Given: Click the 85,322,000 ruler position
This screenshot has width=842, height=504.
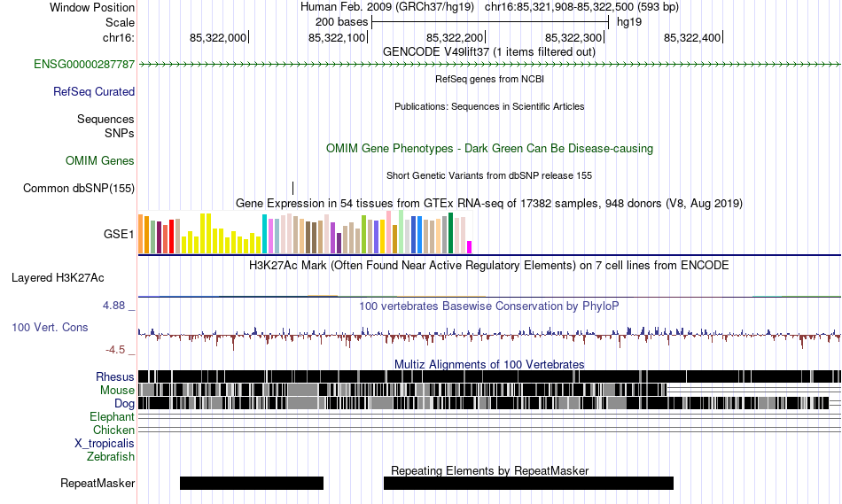Looking at the screenshot, I should (218, 37).
